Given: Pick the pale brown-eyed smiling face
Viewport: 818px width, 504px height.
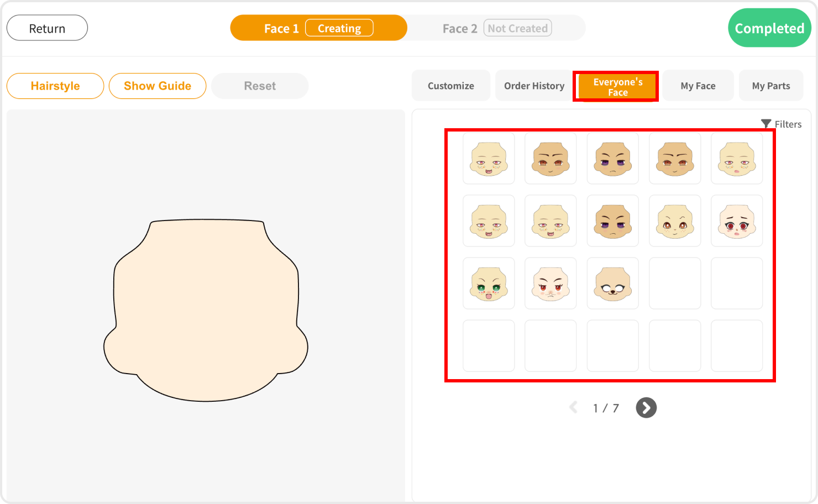Looking at the screenshot, I should 674,221.
